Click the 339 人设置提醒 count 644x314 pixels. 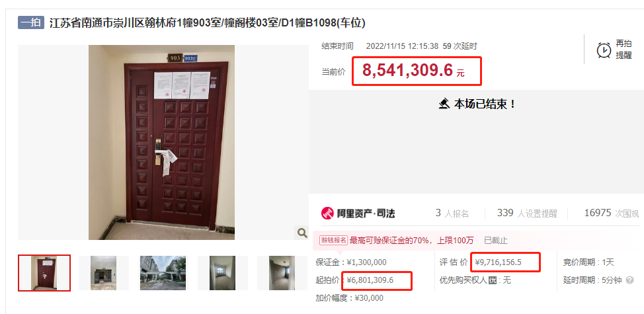527,214
